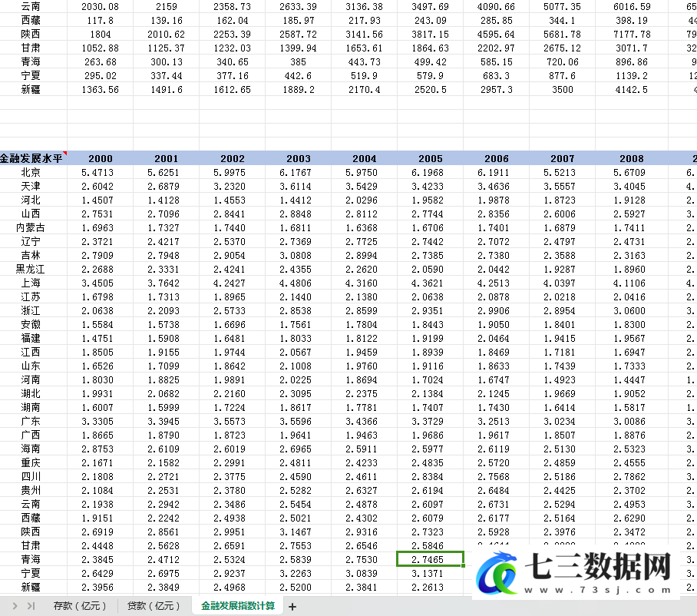This screenshot has width=697, height=616.
Task: Click the 2006 year column header
Action: pos(497,158)
